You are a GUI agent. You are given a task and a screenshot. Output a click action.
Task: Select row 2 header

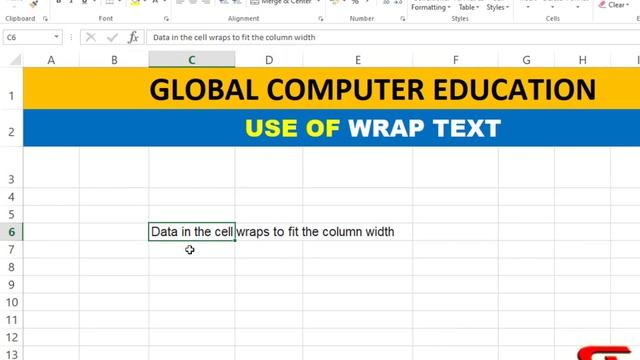tap(11, 128)
